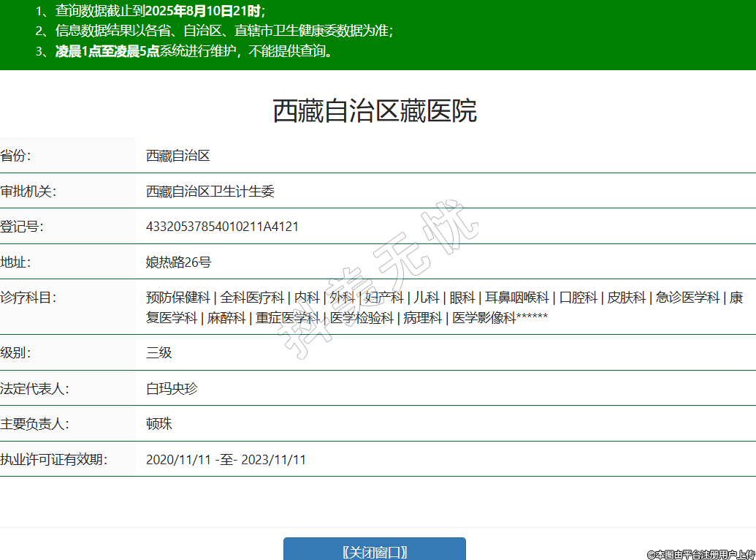756x560 pixels.
Task: Click the province value 西藏自治区 in the table
Action: pyautogui.click(x=178, y=156)
